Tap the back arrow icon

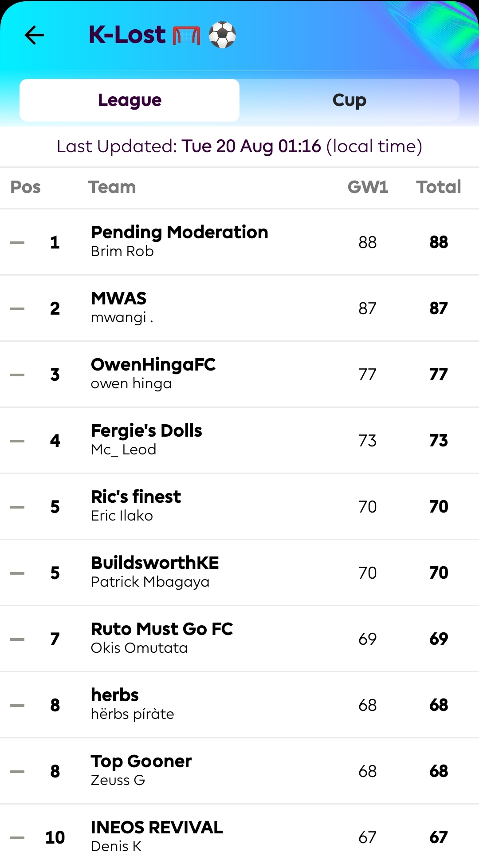pyautogui.click(x=34, y=35)
